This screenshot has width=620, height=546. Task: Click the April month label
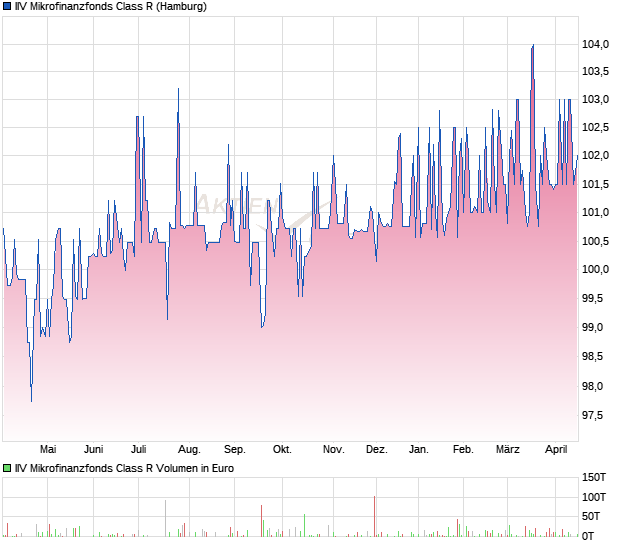[554, 450]
